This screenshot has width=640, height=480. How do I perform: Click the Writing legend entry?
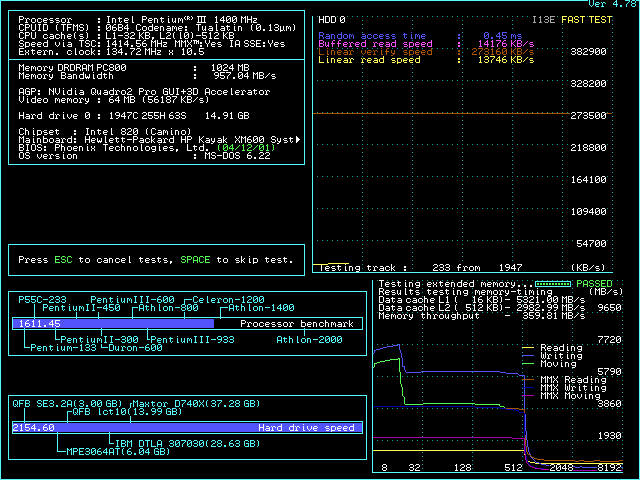[x=560, y=357]
